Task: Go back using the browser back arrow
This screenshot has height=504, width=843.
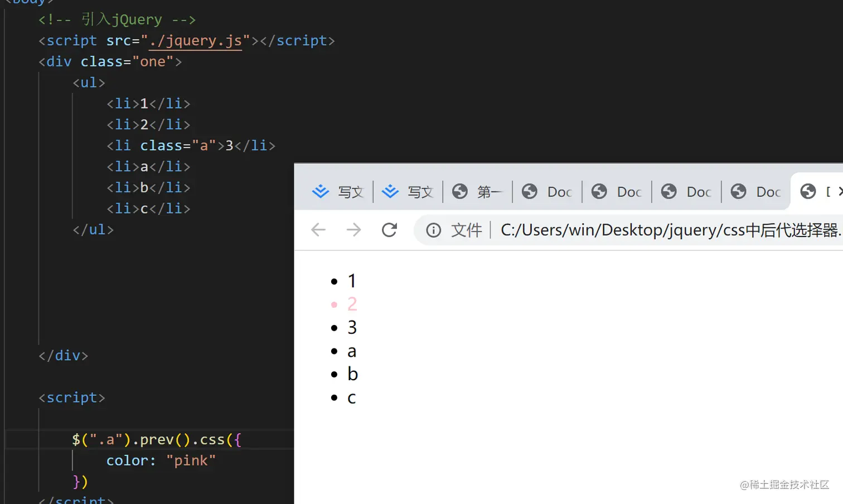Action: 318,230
